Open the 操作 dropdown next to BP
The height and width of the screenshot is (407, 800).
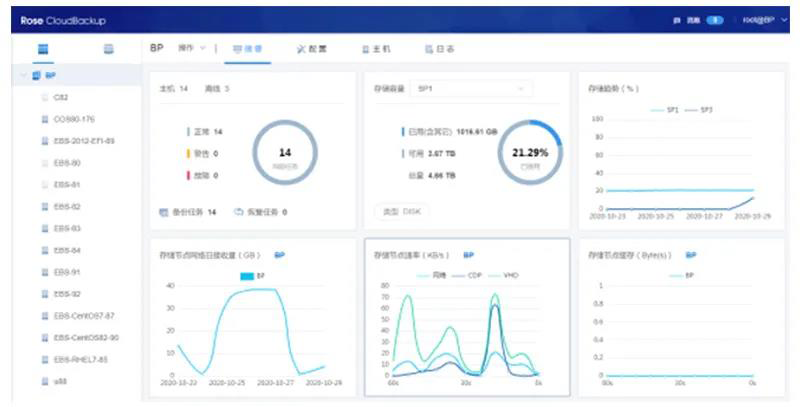191,48
